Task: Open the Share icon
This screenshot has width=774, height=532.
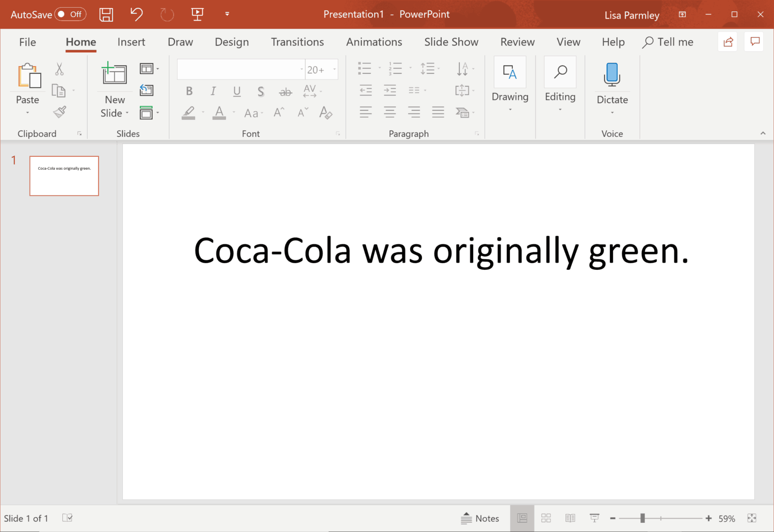Action: [x=728, y=42]
